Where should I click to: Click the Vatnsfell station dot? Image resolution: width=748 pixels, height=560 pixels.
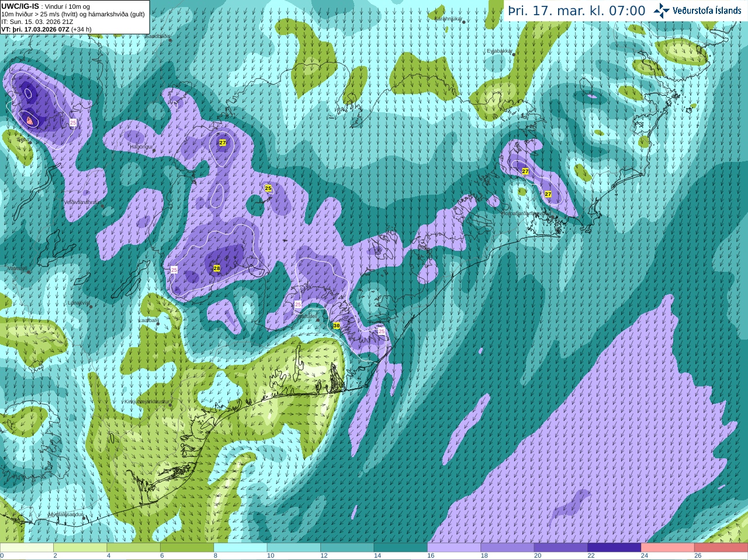coord(28,271)
